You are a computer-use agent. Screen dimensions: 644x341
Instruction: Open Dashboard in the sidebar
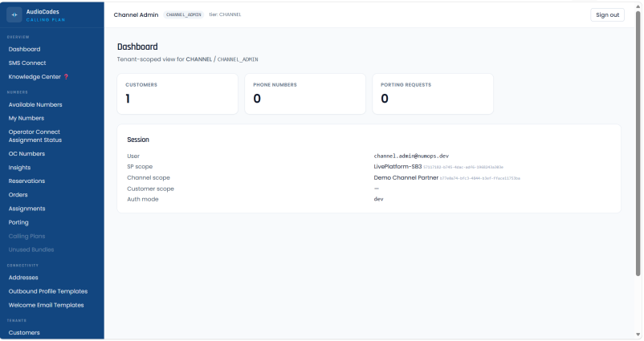24,49
